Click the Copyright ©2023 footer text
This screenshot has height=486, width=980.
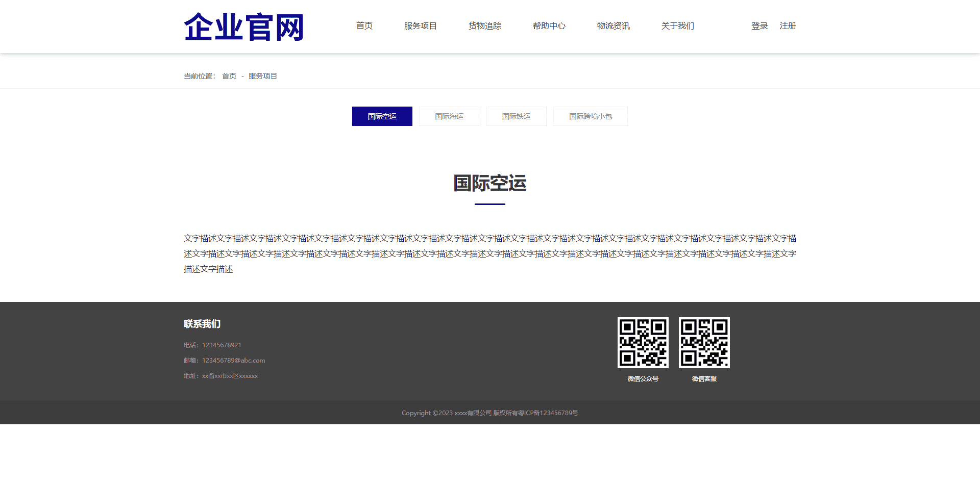click(x=490, y=413)
